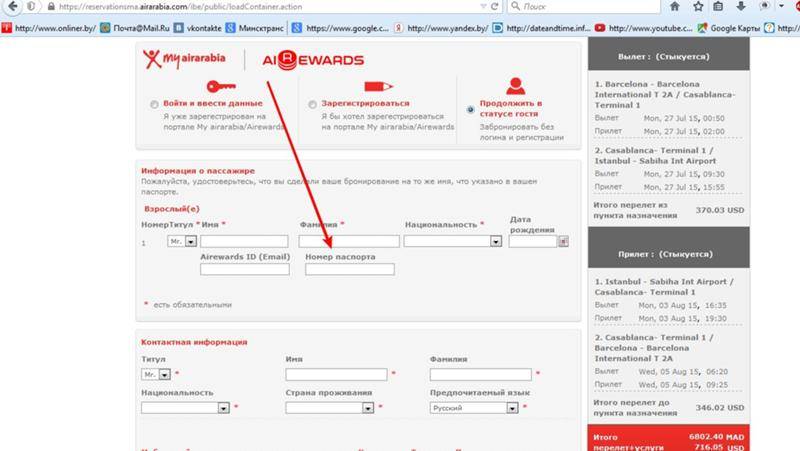Click the Номер паспорта input field
This screenshot has height=451, width=800.
click(x=350, y=269)
